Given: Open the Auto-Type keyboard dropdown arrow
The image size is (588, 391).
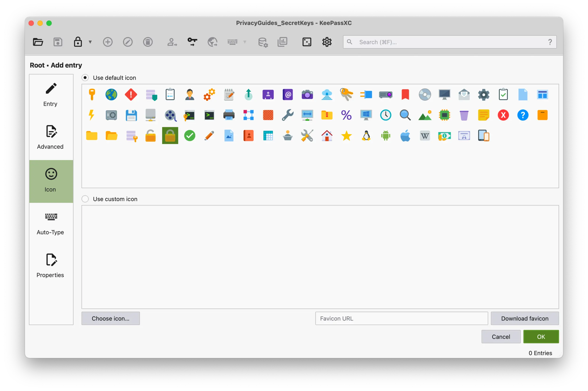Looking at the screenshot, I should [245, 42].
